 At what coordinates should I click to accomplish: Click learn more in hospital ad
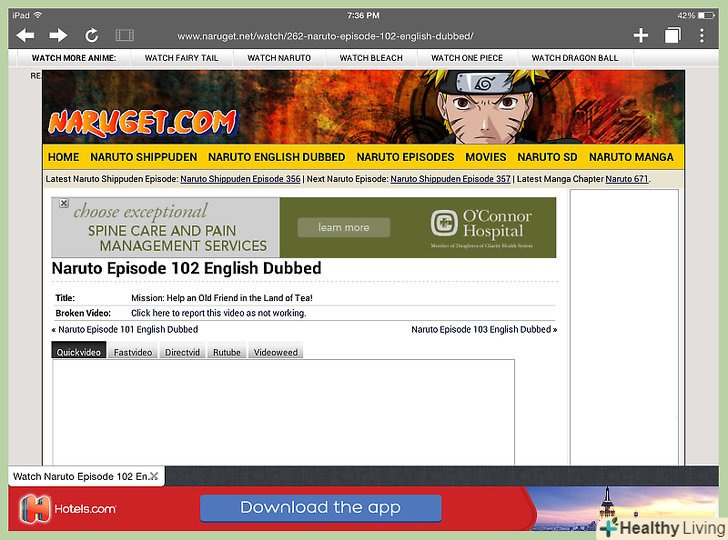point(344,228)
